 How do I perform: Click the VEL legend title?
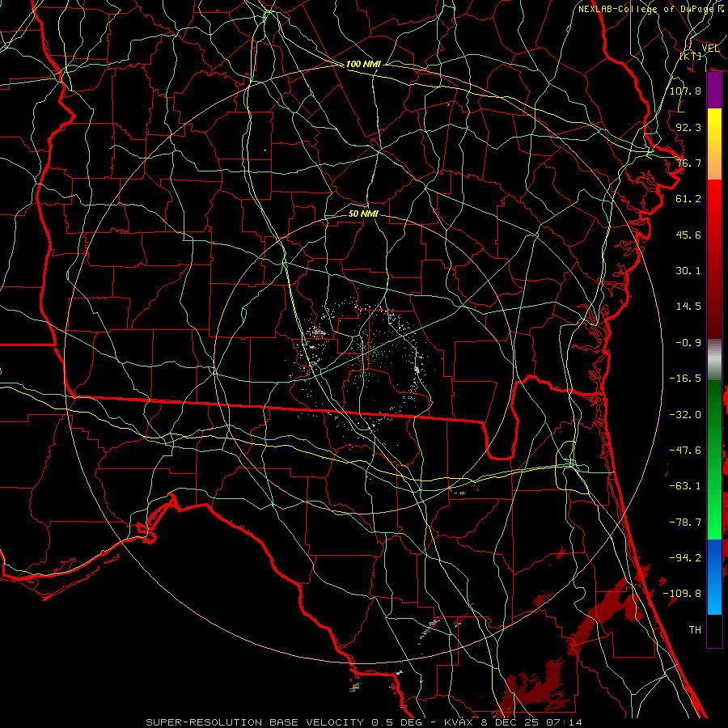pos(710,48)
